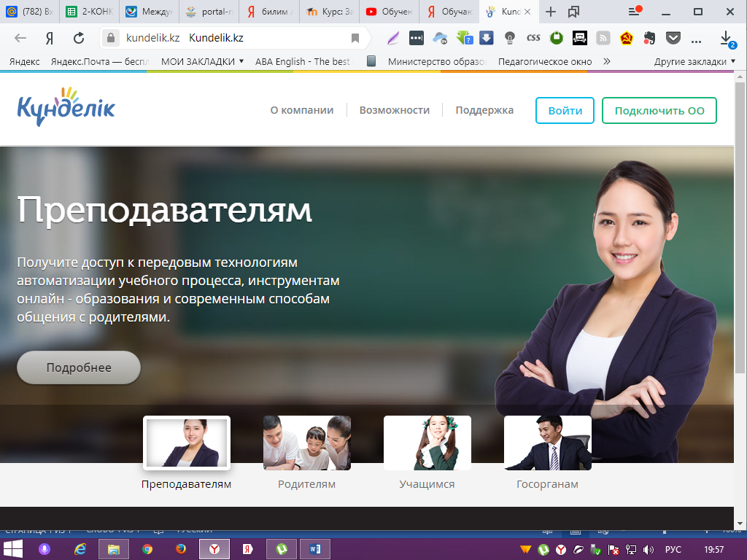Select the Учащимся student thumbnail
The image size is (747, 560).
427,443
